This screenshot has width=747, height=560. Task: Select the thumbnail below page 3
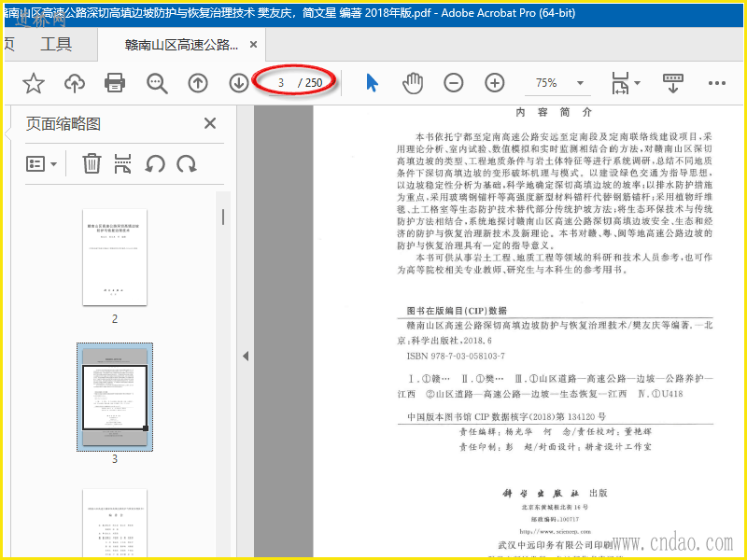[x=115, y=523]
